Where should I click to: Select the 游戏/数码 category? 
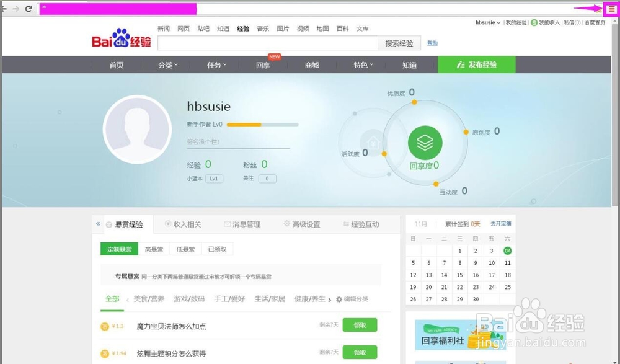pos(189,299)
